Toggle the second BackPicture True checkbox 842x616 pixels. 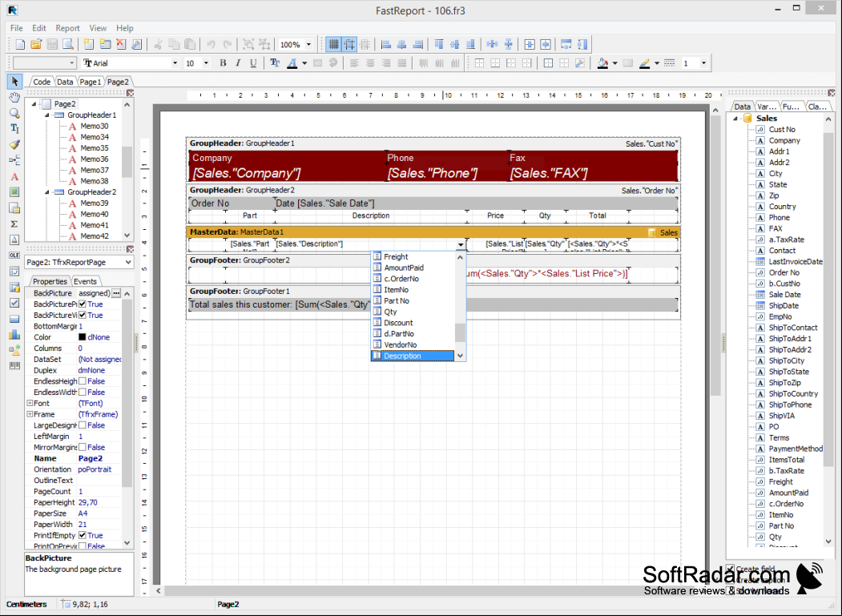[83, 316]
